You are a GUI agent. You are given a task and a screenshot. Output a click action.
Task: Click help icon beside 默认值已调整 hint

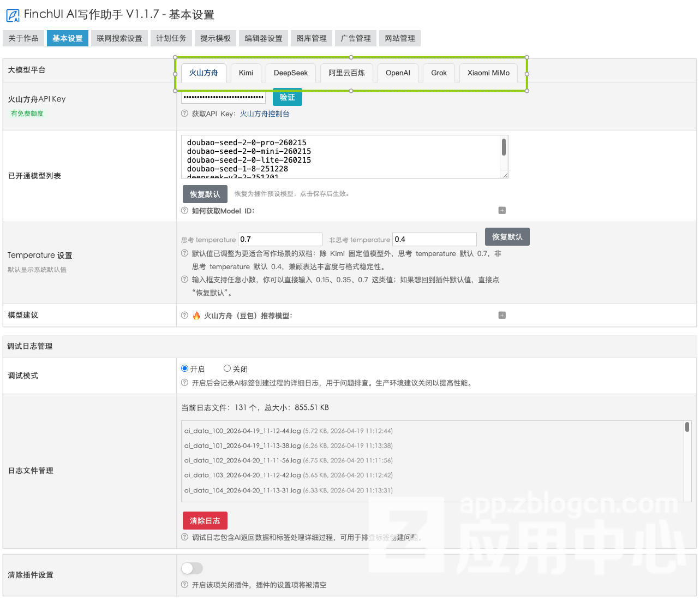(184, 253)
